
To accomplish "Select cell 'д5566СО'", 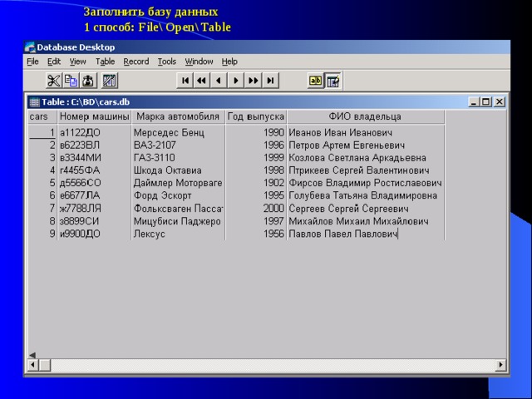I will [x=94, y=183].
